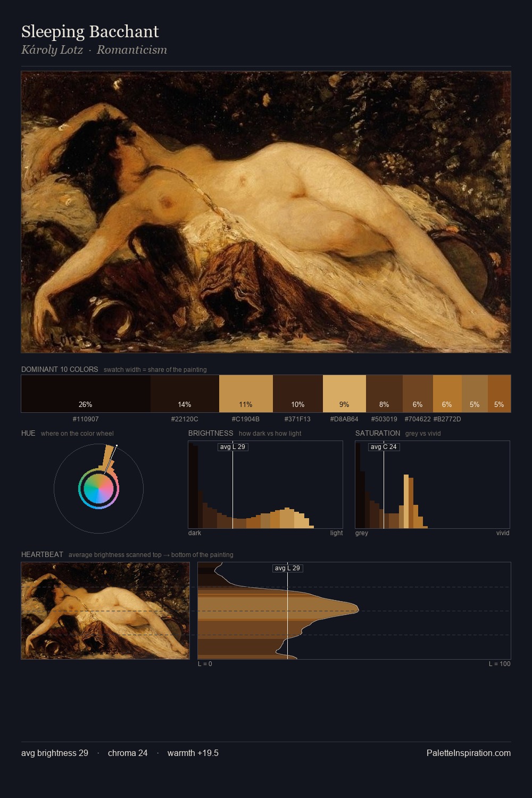Click the footer text "warmth +19.5"
The height and width of the screenshot is (798, 532).
(x=193, y=753)
